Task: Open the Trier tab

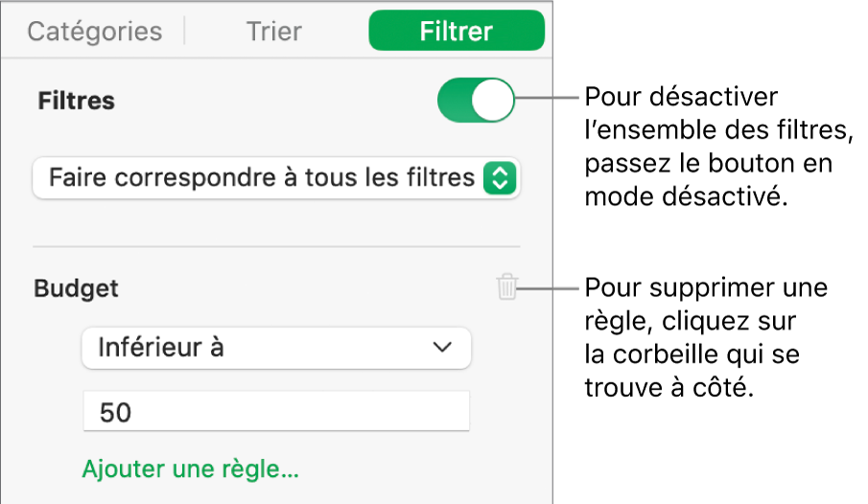Action: tap(275, 32)
